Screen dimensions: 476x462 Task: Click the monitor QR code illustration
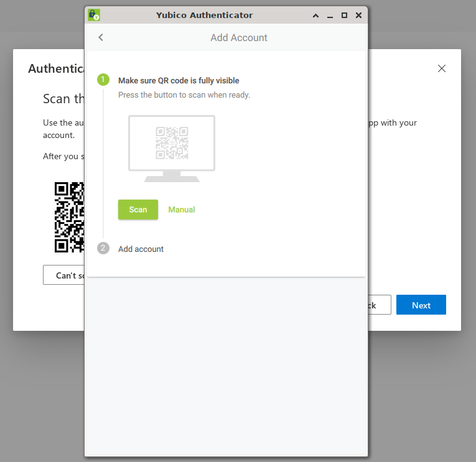point(172,149)
